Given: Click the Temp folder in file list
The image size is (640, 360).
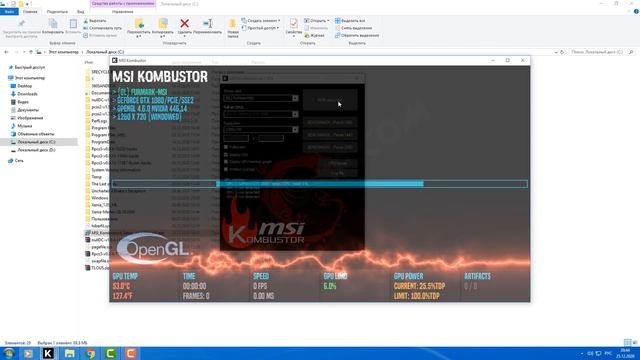Looking at the screenshot, I should [x=96, y=177].
